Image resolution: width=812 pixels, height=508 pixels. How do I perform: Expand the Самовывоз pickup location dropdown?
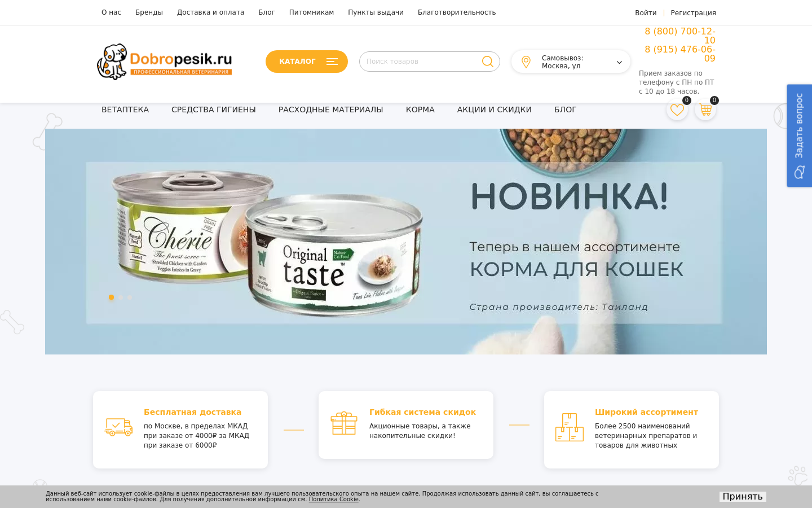571,62
